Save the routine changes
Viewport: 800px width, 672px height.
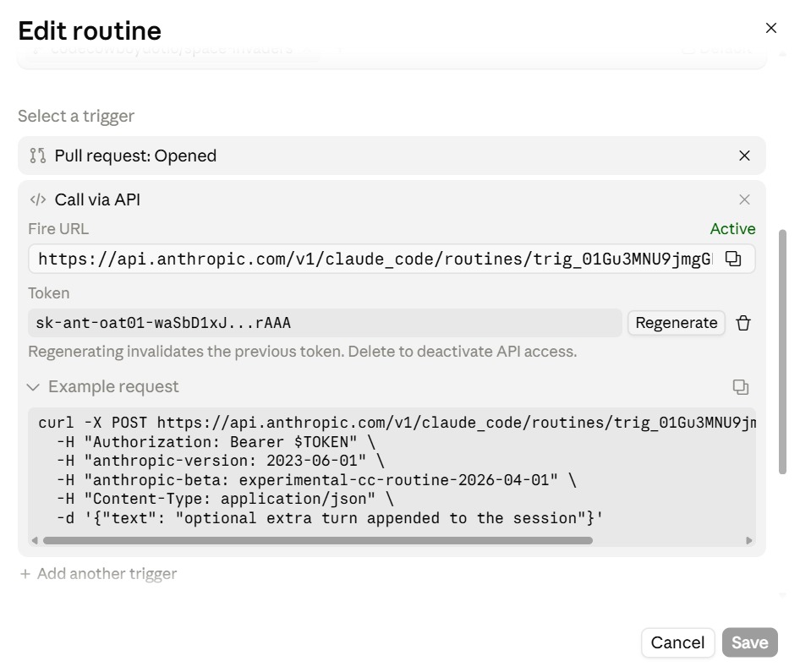(x=749, y=642)
